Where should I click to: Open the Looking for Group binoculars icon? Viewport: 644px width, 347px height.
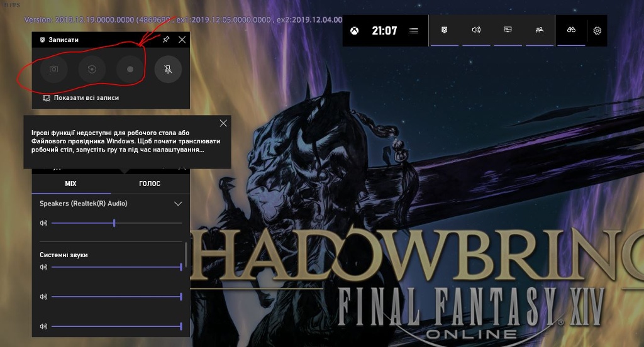pos(570,30)
